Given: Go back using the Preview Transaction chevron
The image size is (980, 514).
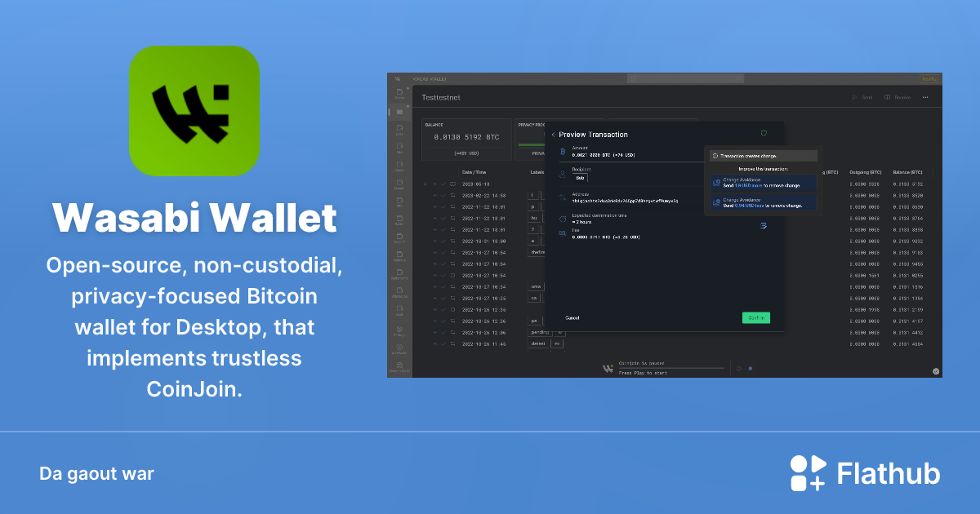Looking at the screenshot, I should pos(554,135).
